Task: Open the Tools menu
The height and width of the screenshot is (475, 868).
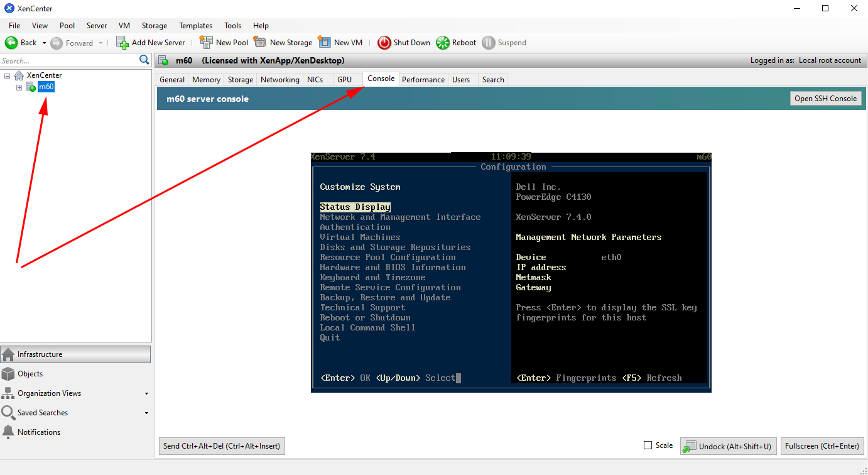Action: tap(233, 26)
